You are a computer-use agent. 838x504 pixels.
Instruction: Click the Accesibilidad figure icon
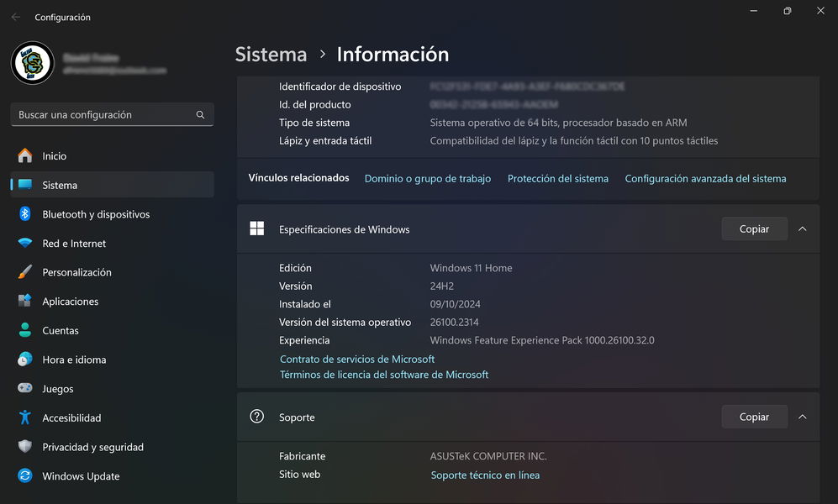pyautogui.click(x=24, y=417)
